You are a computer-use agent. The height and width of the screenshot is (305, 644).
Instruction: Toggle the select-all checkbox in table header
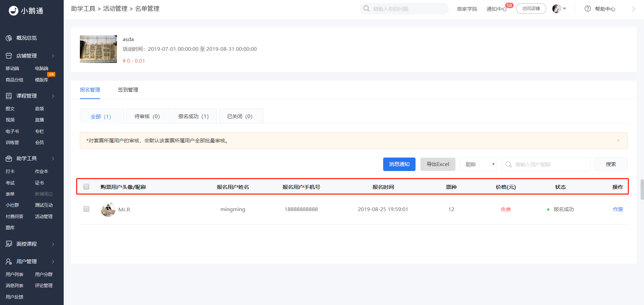click(86, 187)
